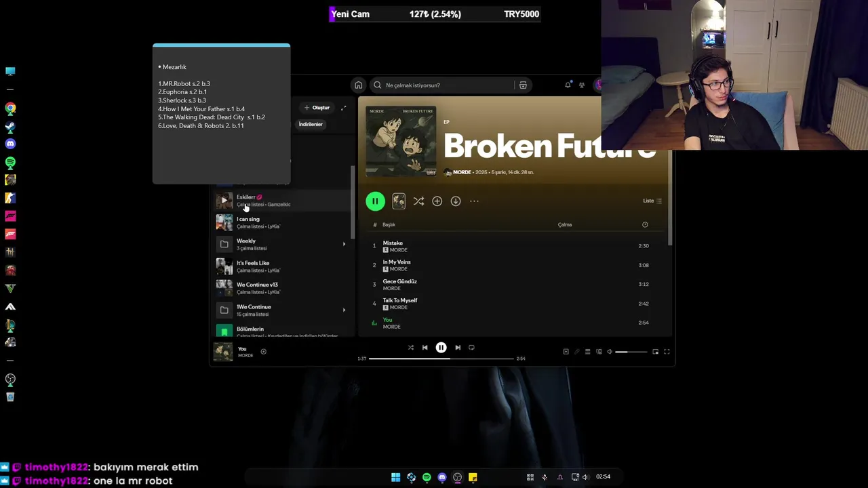
Task: Adjust the Spotify volume slider
Action: coord(631,352)
